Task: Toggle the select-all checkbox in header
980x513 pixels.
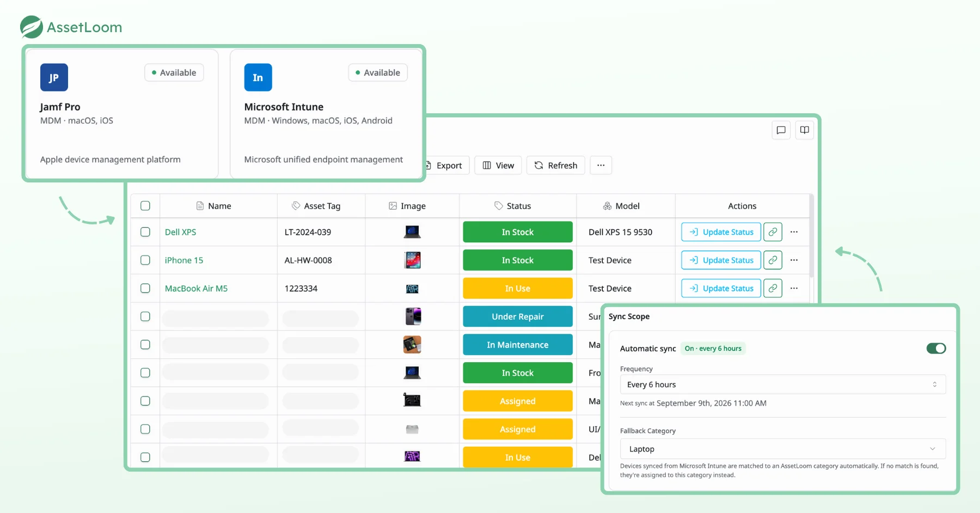Action: point(145,206)
